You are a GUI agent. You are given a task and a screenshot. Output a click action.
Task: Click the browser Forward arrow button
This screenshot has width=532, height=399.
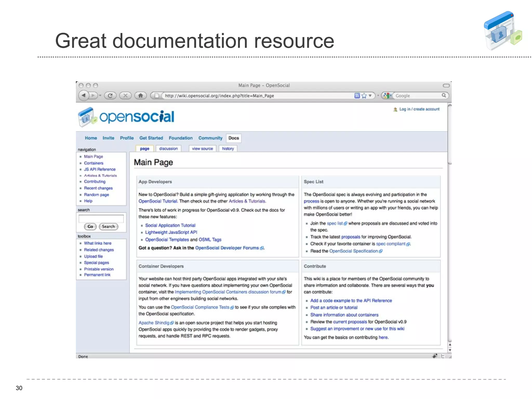(93, 96)
